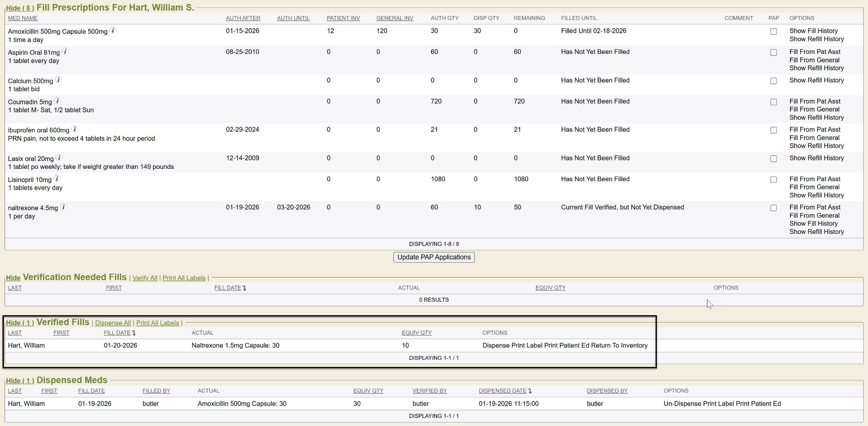The width and height of the screenshot is (868, 426).
Task: Click the Lisinopril 10mg info icon
Action: pyautogui.click(x=57, y=179)
